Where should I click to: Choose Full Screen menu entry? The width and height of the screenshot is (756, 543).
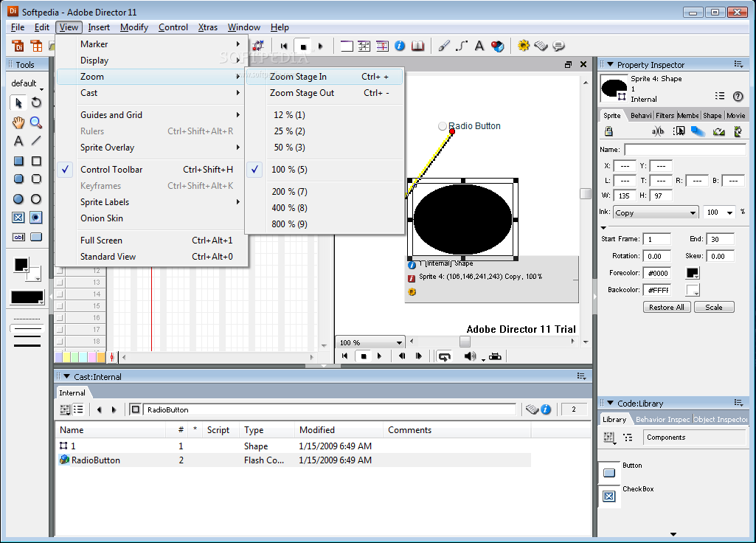pos(152,241)
